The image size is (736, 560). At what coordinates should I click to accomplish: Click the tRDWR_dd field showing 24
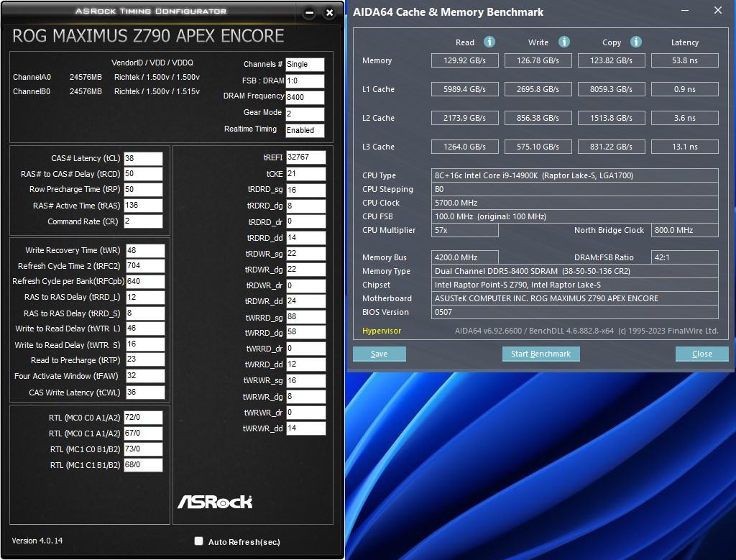(305, 301)
